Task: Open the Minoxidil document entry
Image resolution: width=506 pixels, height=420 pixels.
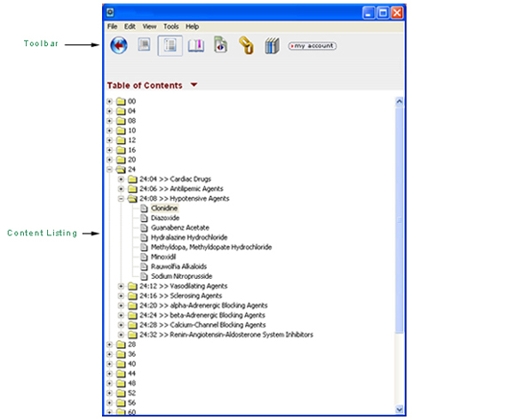Action: coord(163,257)
